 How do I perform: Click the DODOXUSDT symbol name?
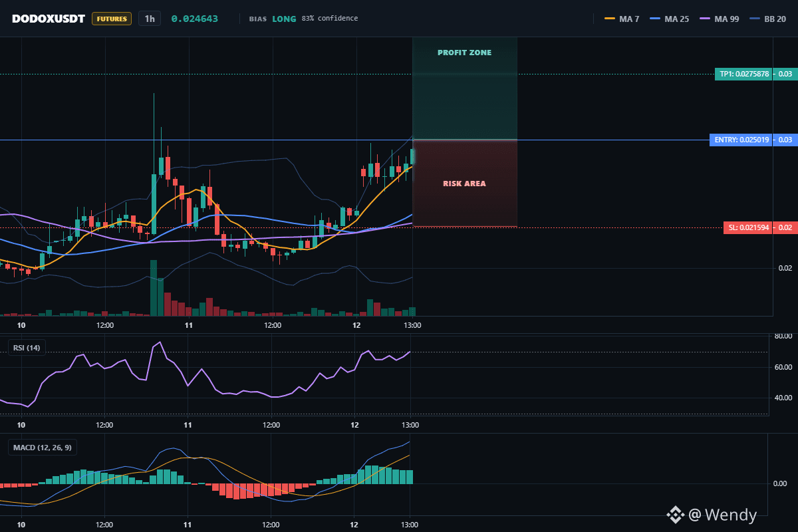49,19
